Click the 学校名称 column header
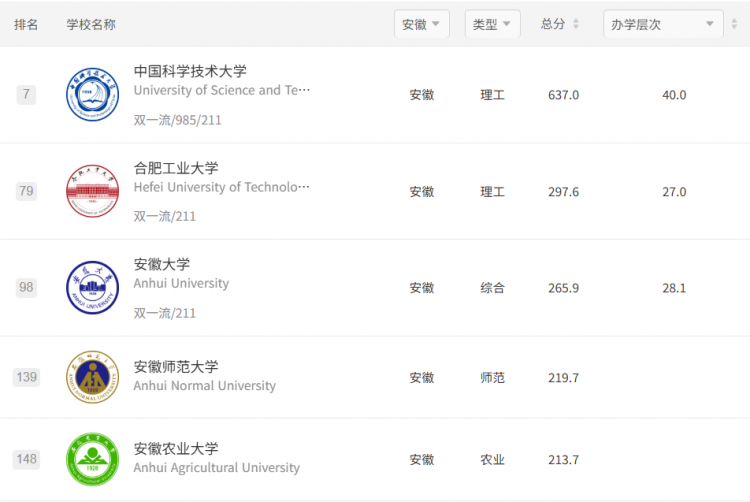This screenshot has width=750, height=502. [x=91, y=24]
